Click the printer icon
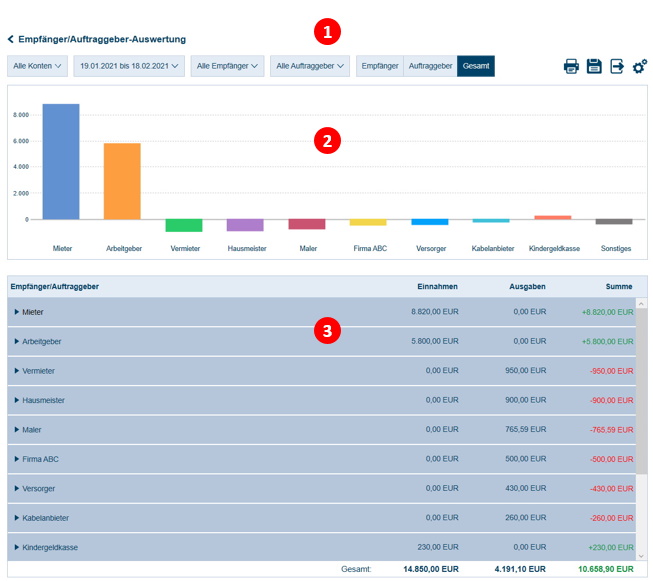The image size is (653, 581). pos(571,67)
